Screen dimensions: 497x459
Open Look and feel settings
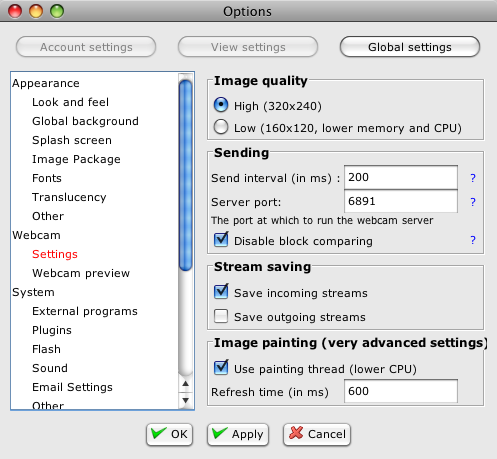70,102
